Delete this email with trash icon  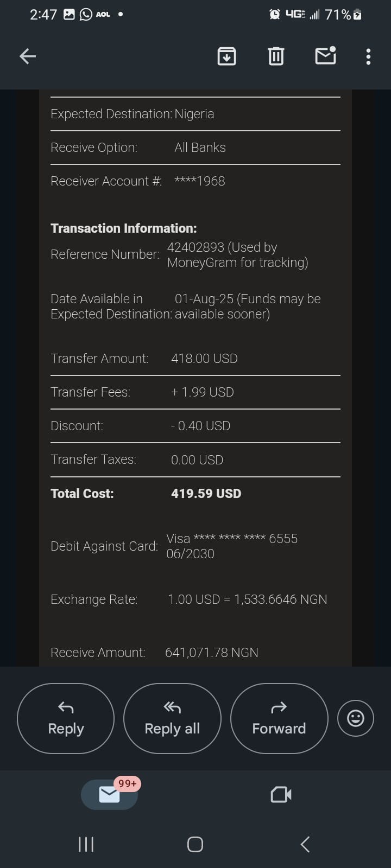(276, 56)
